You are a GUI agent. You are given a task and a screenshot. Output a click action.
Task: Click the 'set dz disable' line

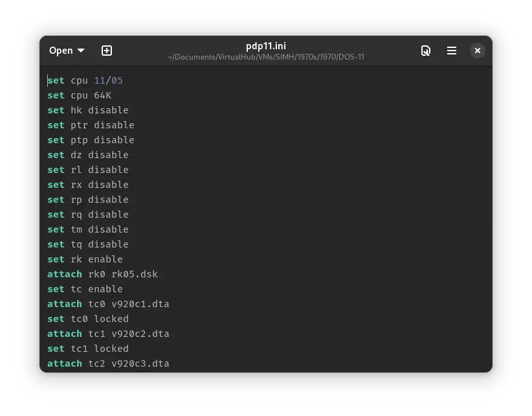pos(87,155)
